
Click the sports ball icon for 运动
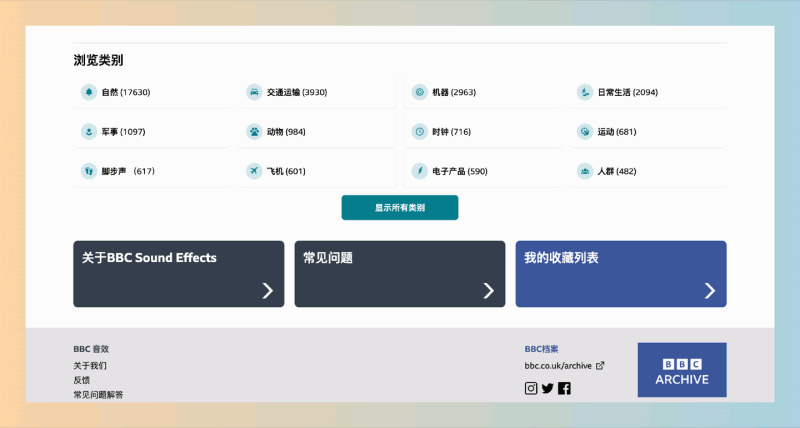tap(585, 132)
